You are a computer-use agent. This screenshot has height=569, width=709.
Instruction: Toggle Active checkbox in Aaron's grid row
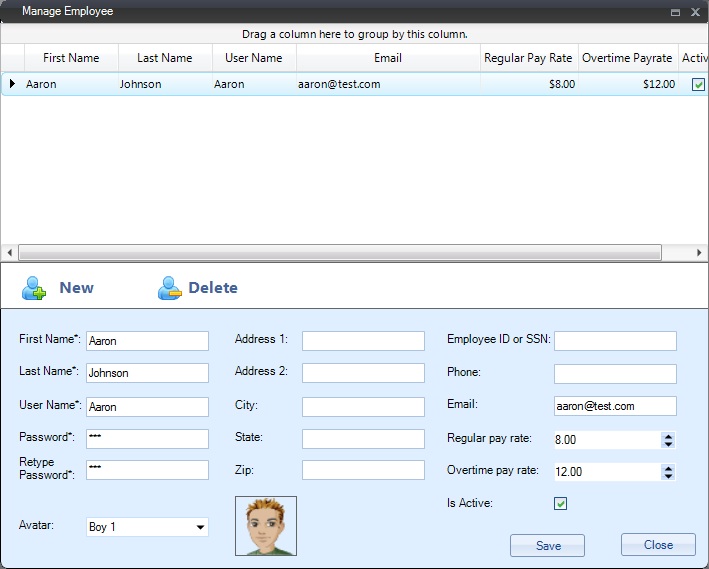pos(698,85)
